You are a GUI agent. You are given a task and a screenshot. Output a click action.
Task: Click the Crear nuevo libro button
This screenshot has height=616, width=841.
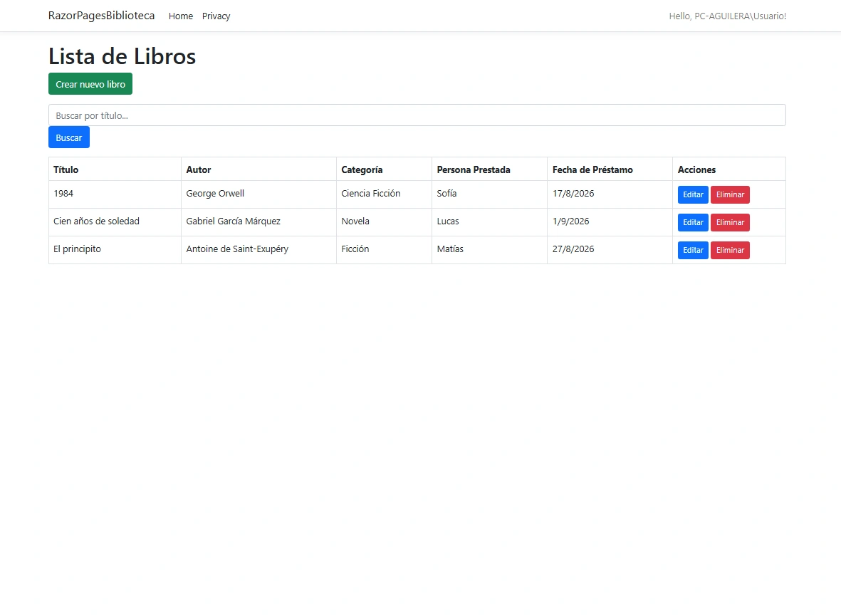[90, 84]
